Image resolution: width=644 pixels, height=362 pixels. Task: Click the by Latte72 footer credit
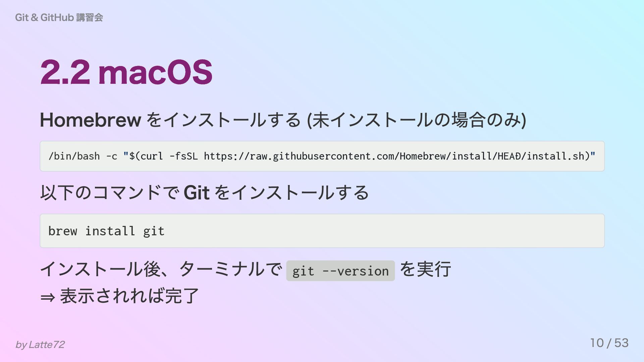[x=40, y=345]
